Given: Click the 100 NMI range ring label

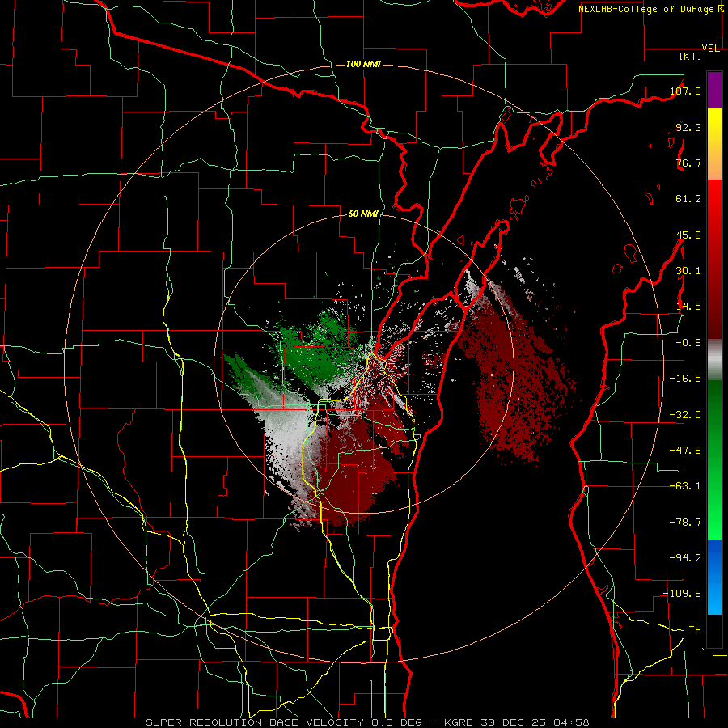Looking at the screenshot, I should 363,64.
